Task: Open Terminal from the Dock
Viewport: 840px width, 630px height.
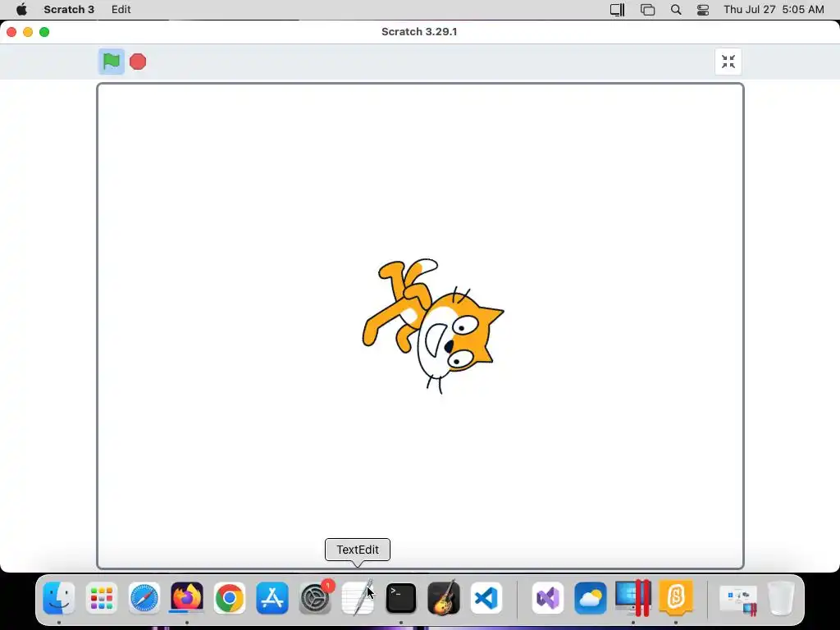Action: [x=400, y=598]
